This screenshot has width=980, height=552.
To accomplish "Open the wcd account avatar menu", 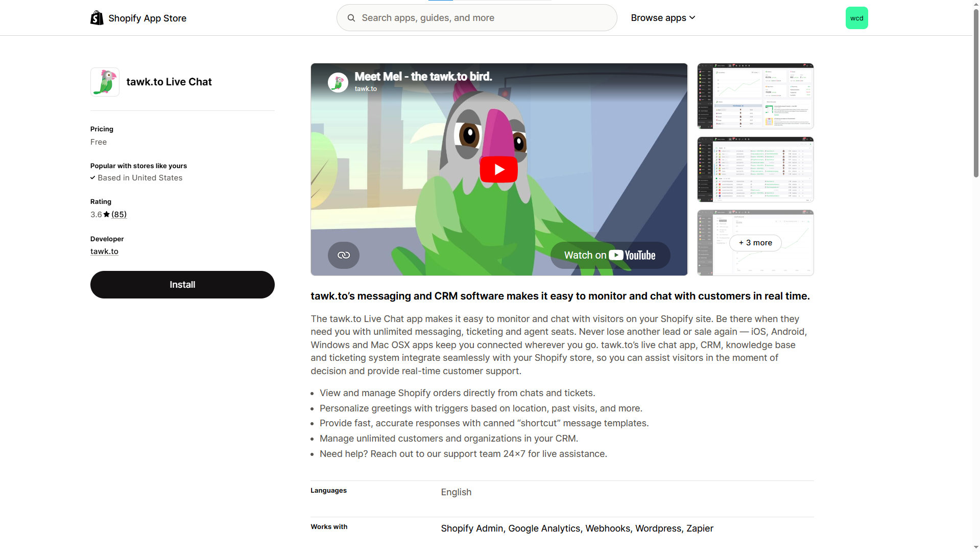I will (x=856, y=18).
